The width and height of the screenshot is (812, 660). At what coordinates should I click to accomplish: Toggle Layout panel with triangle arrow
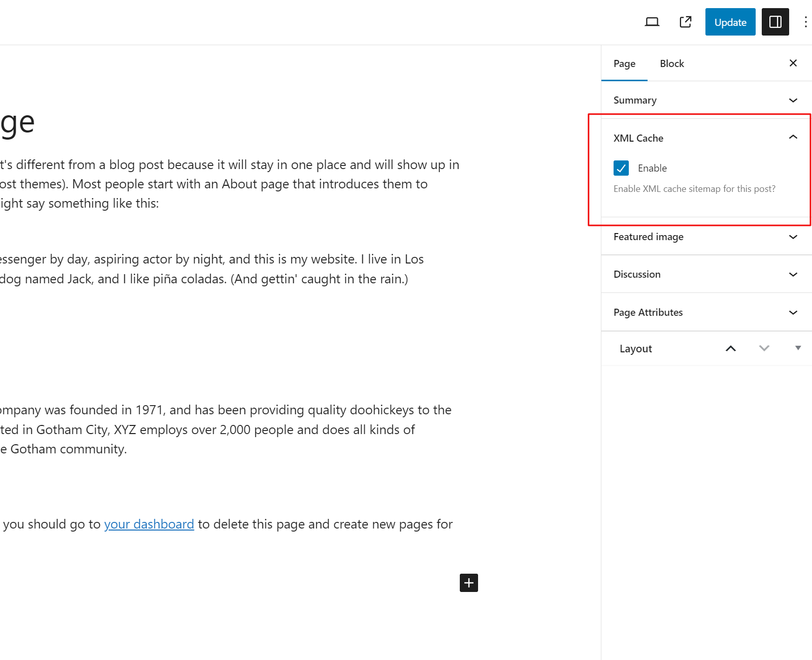pos(798,348)
